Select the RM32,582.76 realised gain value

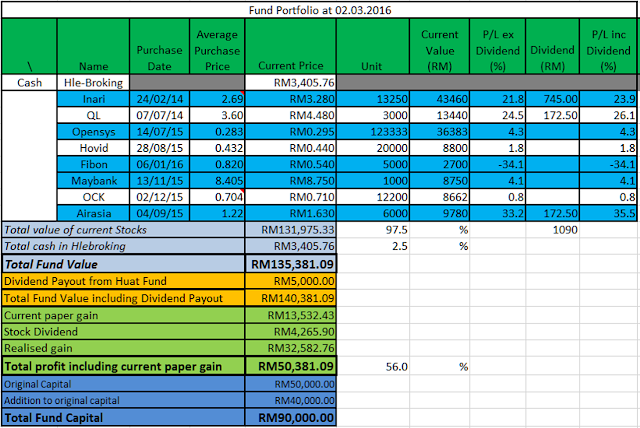click(291, 348)
